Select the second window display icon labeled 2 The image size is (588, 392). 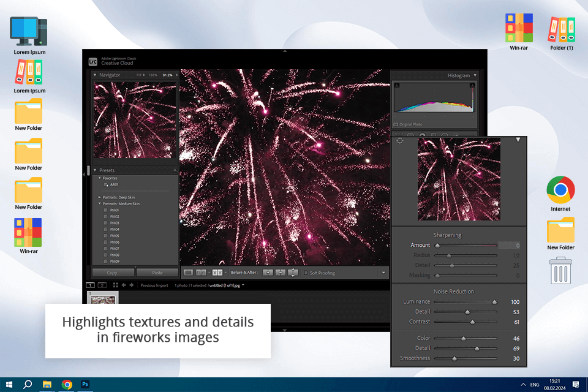pos(102,285)
